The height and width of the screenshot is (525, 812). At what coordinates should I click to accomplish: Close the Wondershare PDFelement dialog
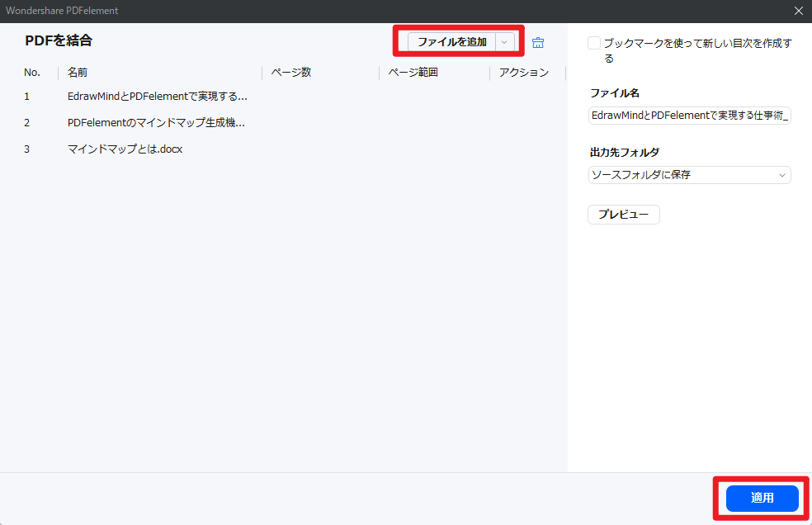click(798, 11)
